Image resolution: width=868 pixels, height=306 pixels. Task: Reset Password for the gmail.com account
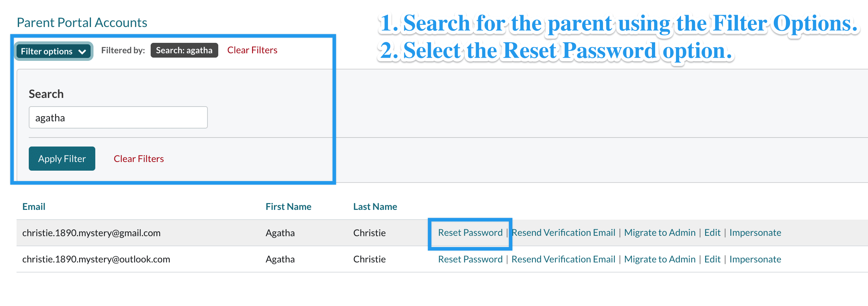coord(470,233)
